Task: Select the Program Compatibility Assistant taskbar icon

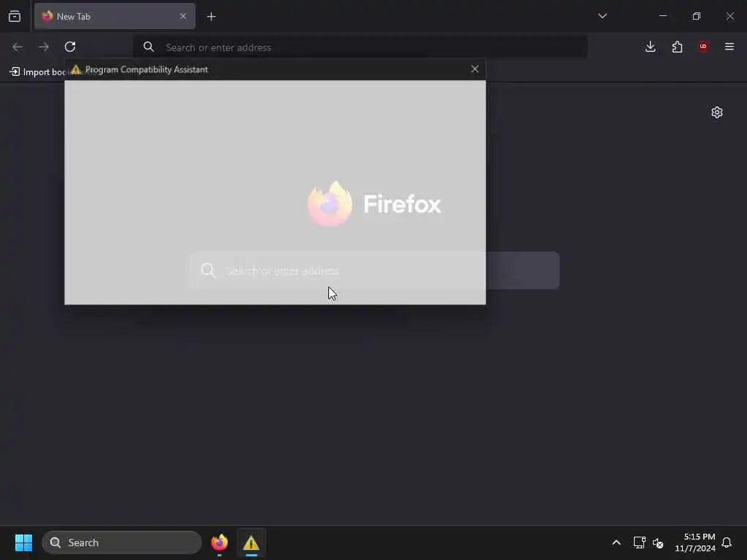Action: click(x=251, y=542)
